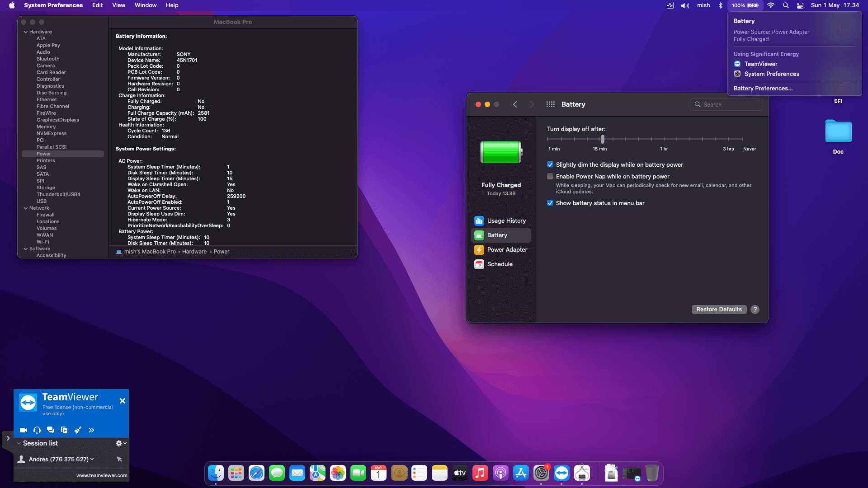Click TeamViewer's headset audio icon
Viewport: 868px width, 488px height.
click(37, 430)
